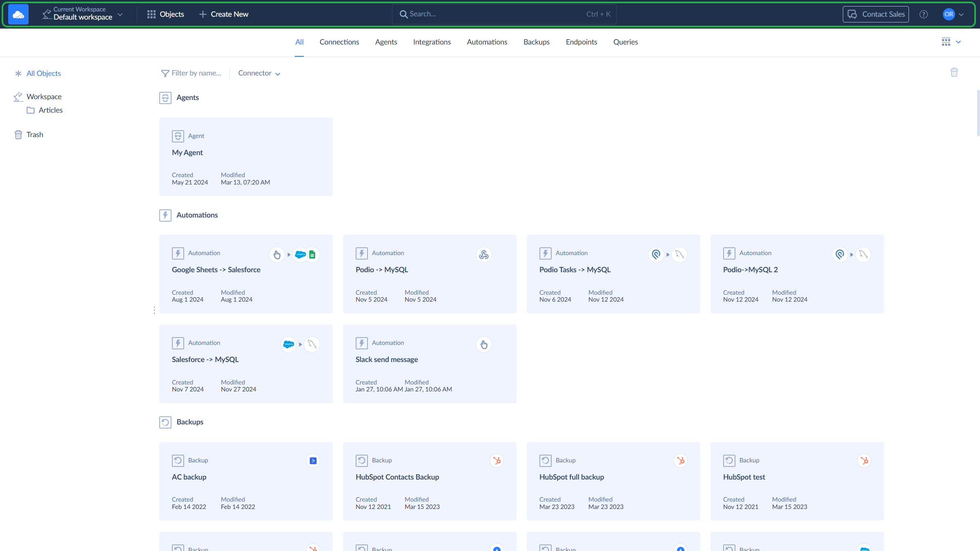The image size is (980, 551).
Task: Click the connector icon on AC backup card
Action: click(x=313, y=461)
